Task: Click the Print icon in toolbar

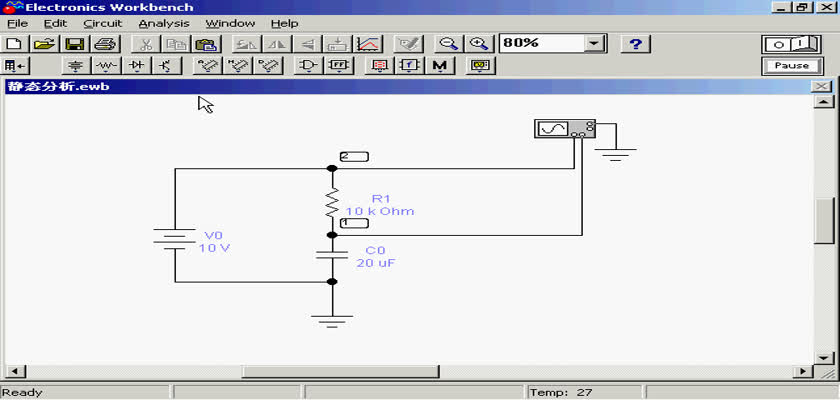Action: pos(105,44)
